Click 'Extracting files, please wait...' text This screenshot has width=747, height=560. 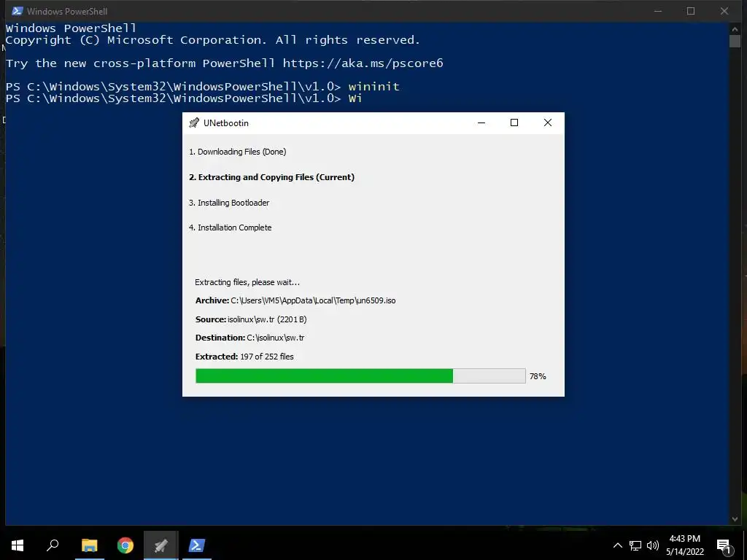(247, 282)
